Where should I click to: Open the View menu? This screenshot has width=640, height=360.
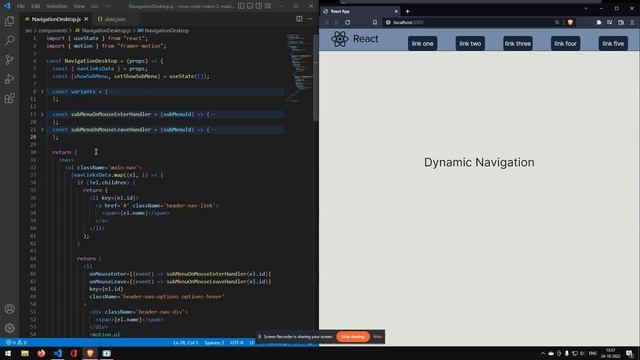click(x=79, y=6)
